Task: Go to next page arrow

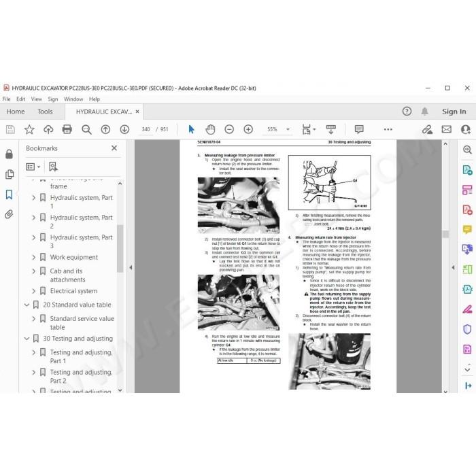Action: pos(124,130)
